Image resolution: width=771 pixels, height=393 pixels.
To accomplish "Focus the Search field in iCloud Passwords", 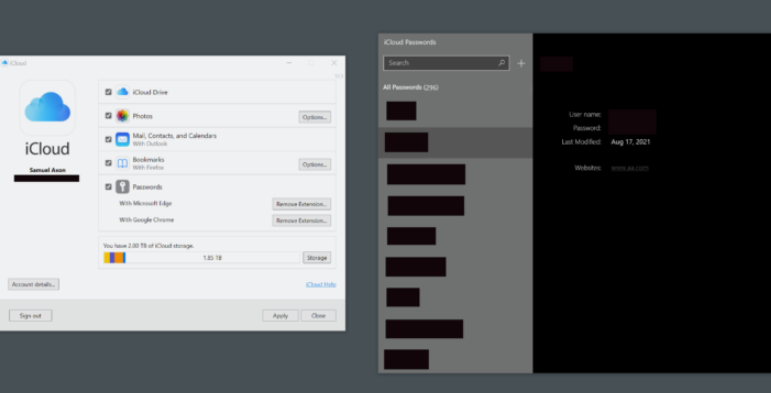I will pyautogui.click(x=446, y=63).
